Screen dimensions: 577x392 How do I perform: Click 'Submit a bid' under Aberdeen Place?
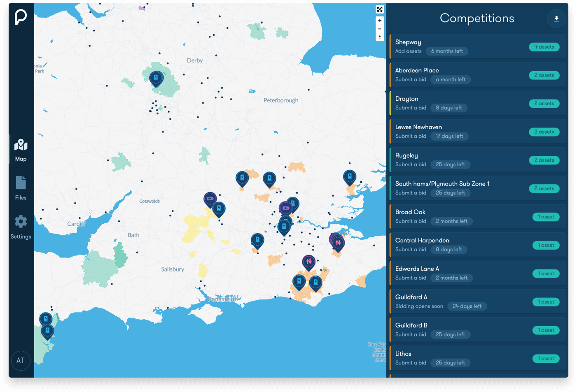click(411, 80)
